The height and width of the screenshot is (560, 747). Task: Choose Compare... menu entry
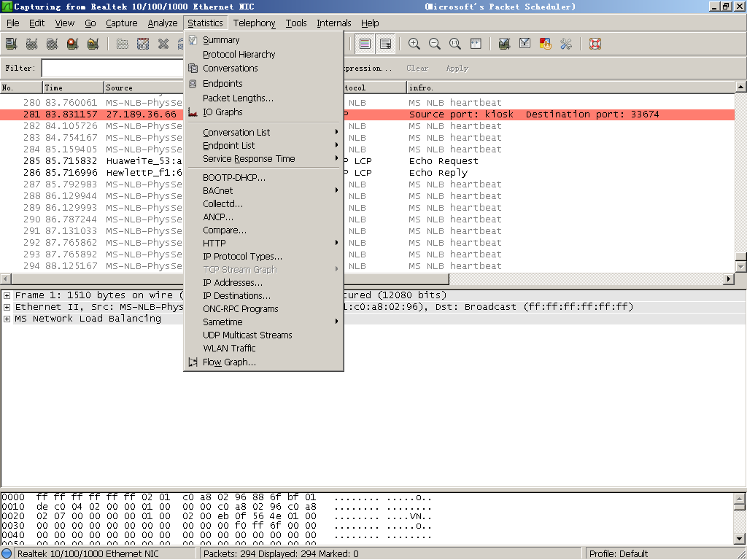coord(263,230)
